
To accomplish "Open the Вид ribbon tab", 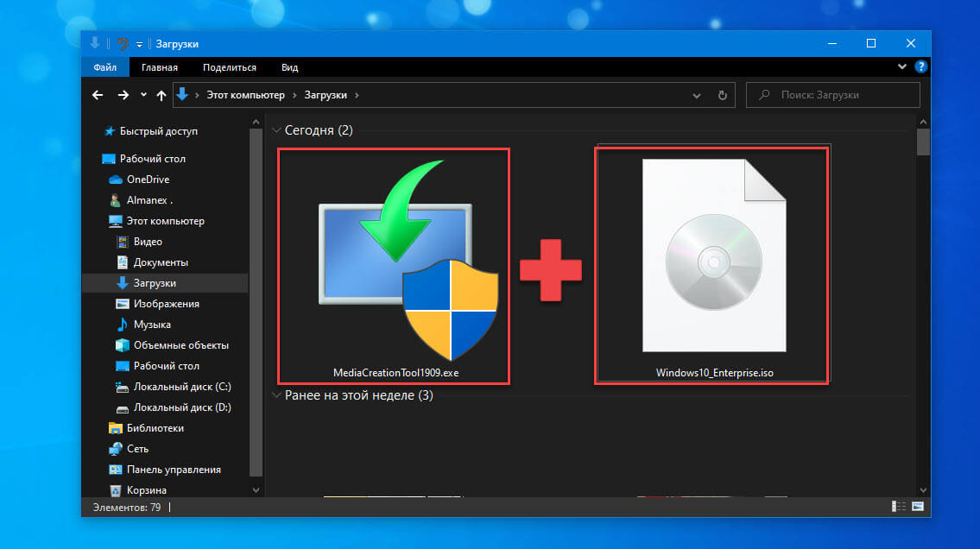I will [x=289, y=67].
